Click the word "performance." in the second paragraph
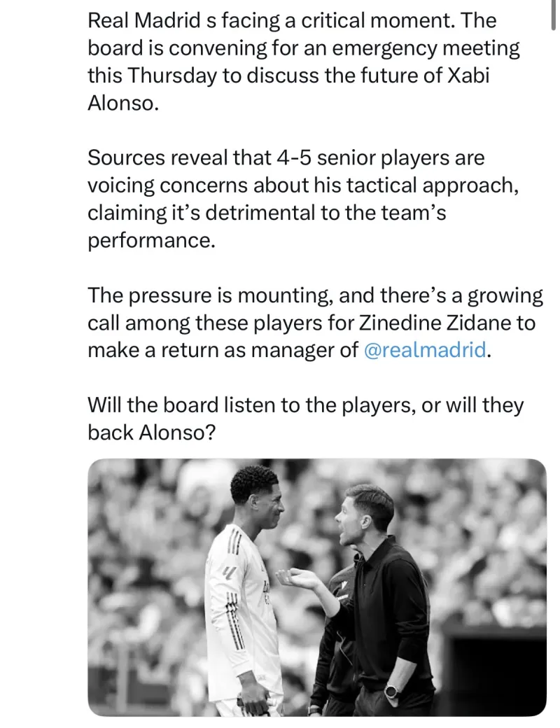The height and width of the screenshot is (728, 560). tap(150, 240)
